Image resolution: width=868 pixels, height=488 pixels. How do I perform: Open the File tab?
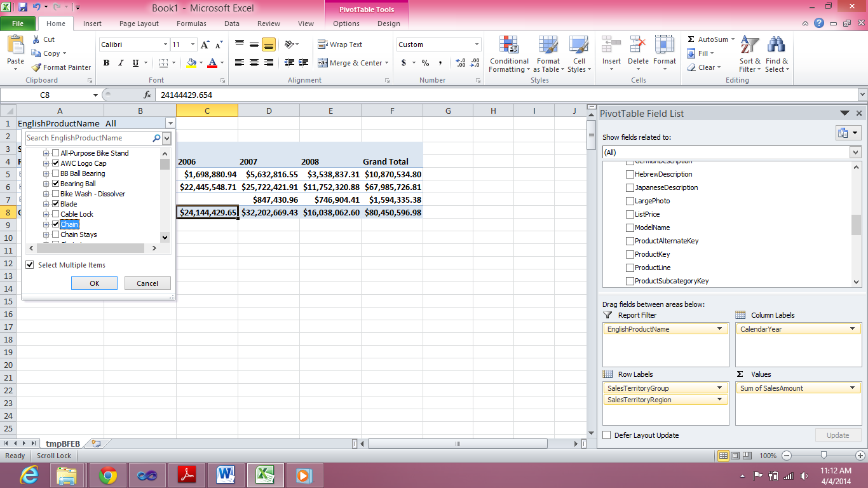[18, 24]
